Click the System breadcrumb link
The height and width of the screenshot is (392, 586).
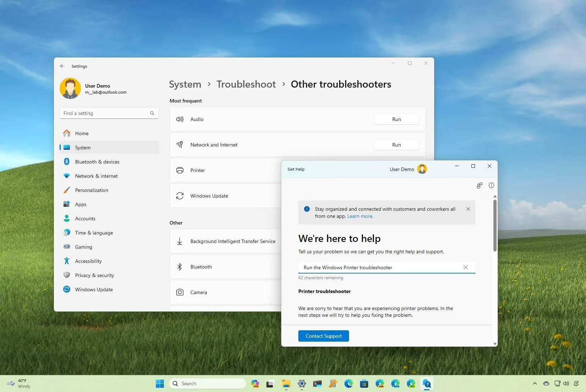point(185,84)
